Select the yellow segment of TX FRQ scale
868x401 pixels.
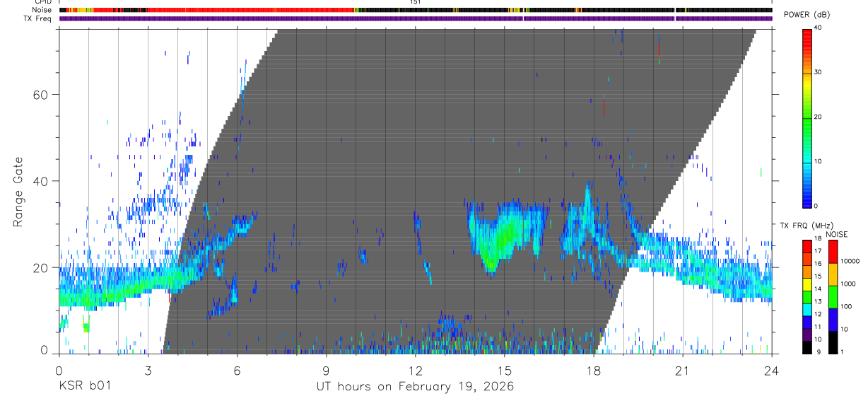click(x=807, y=284)
